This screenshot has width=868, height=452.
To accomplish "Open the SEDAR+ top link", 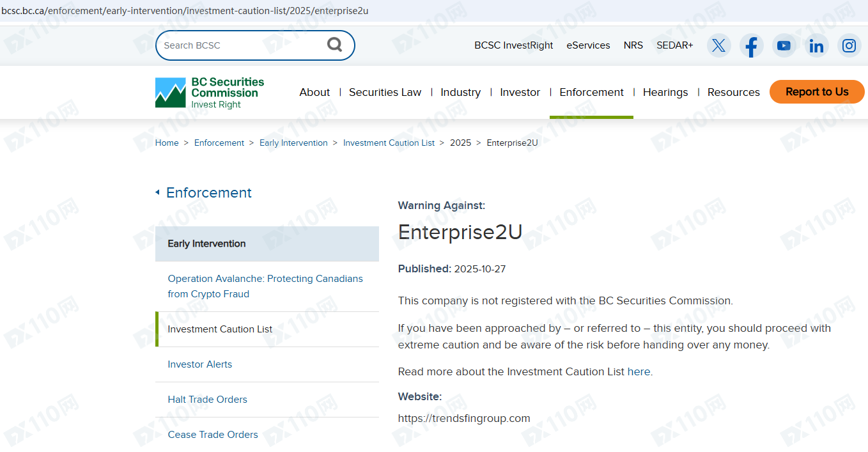I will [x=674, y=45].
